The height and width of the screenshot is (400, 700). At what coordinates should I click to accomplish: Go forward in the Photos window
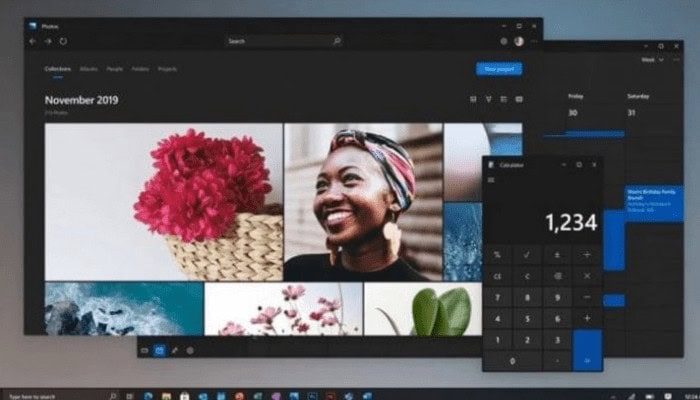48,41
